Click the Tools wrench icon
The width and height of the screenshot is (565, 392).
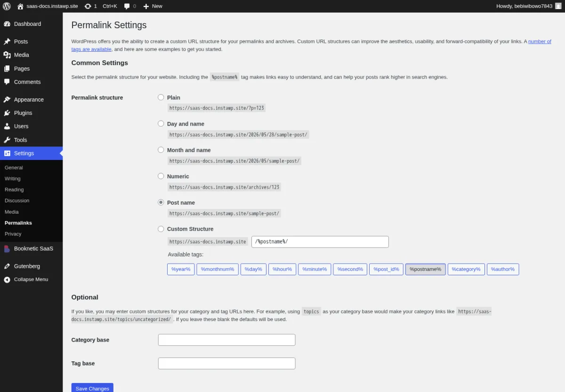click(7, 140)
